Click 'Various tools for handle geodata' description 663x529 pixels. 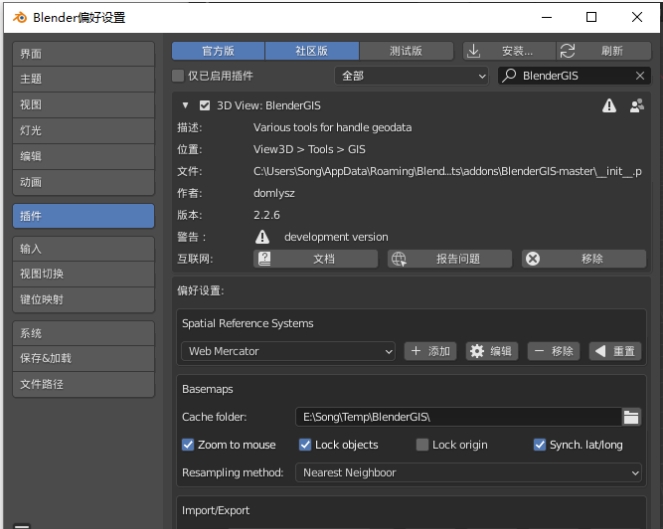332,127
